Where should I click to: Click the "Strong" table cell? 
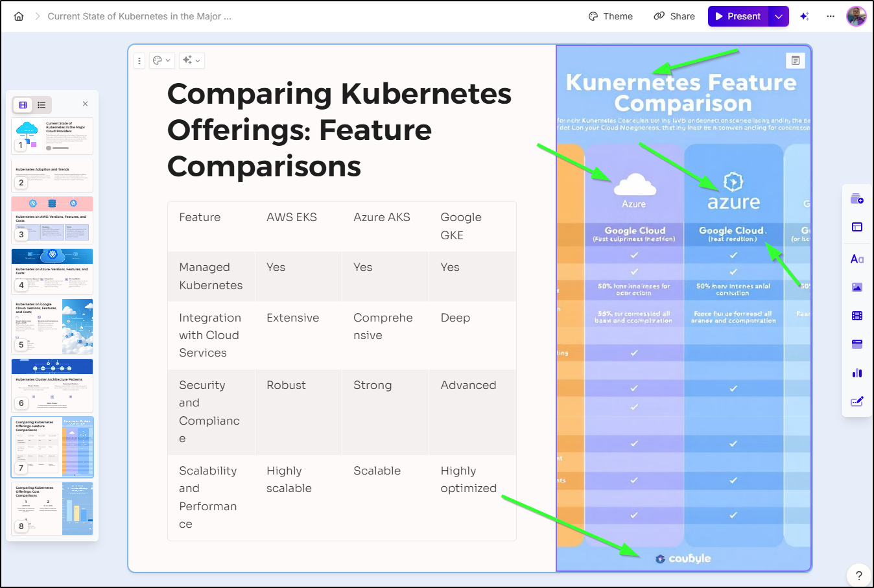(x=385, y=412)
